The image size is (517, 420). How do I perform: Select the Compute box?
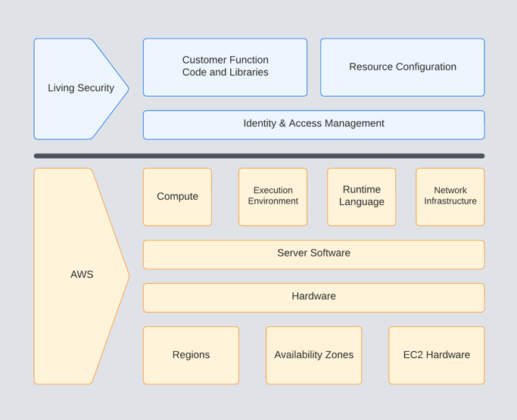point(177,197)
